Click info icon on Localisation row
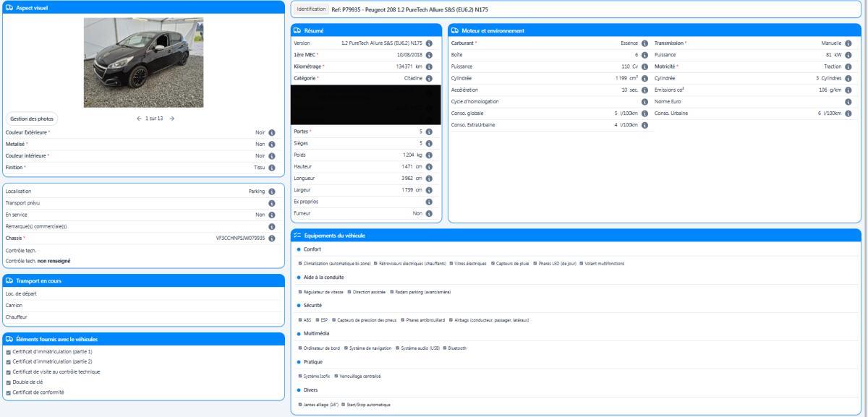 (272, 192)
